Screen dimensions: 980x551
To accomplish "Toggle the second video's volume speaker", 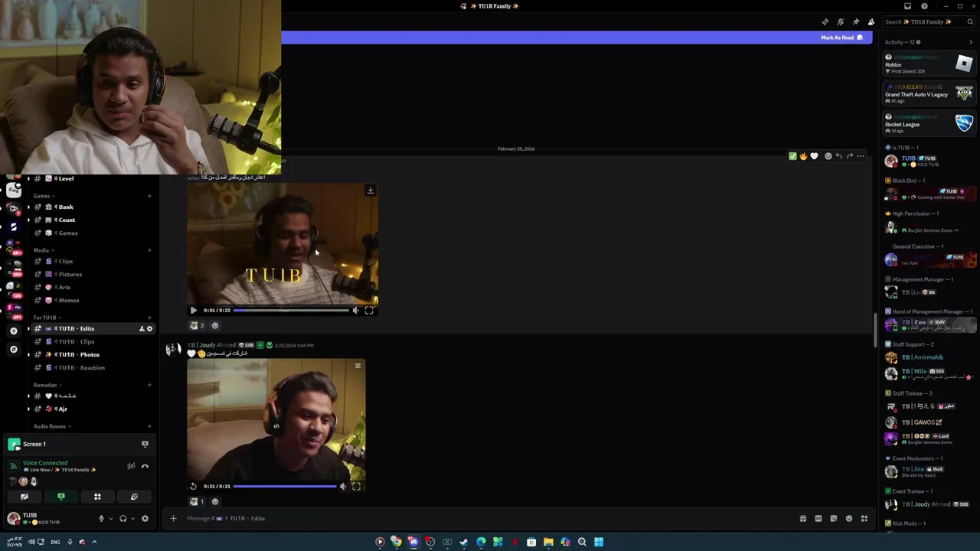I will click(x=343, y=487).
